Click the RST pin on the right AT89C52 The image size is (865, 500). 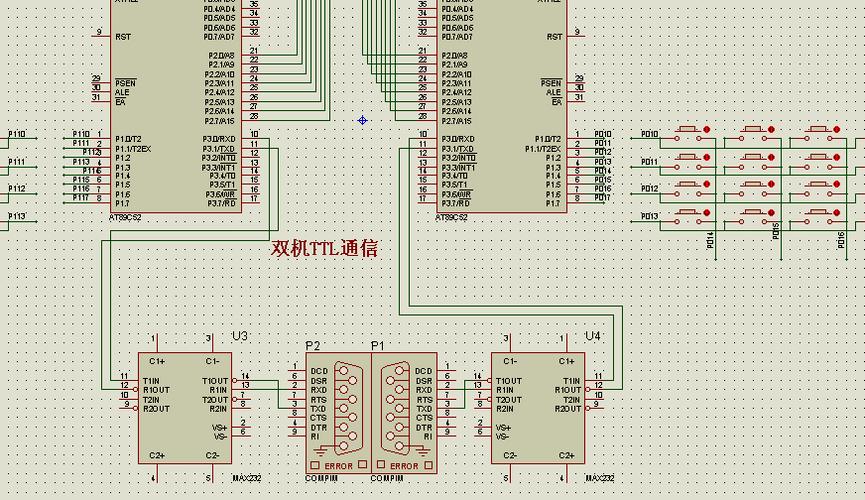554,37
